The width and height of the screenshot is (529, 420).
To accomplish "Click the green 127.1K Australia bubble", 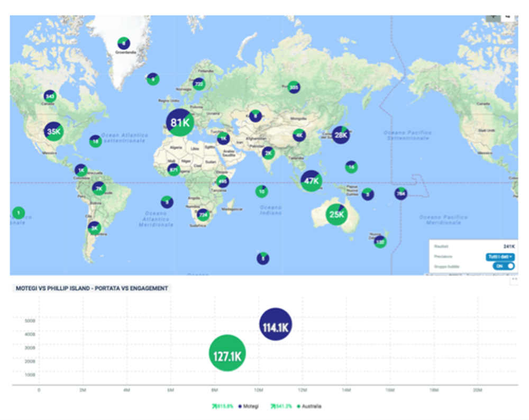I will (x=227, y=353).
